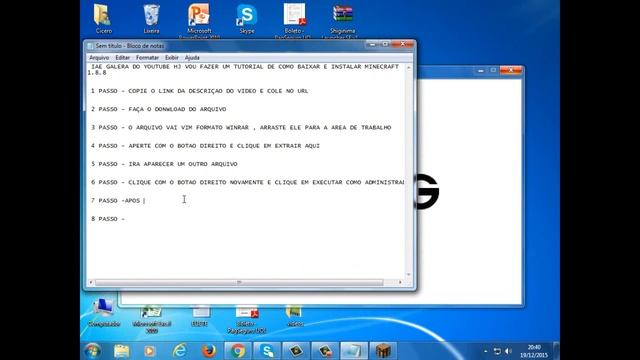Open the Cicero folder desktop icon
This screenshot has height=360, width=640.
[x=103, y=18]
